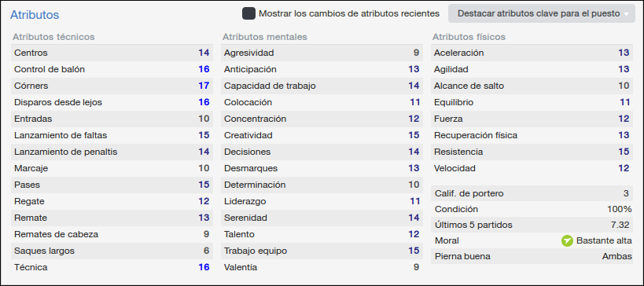This screenshot has height=286, width=644.
Task: Click the Atributos físicos column header
Action: 469,37
